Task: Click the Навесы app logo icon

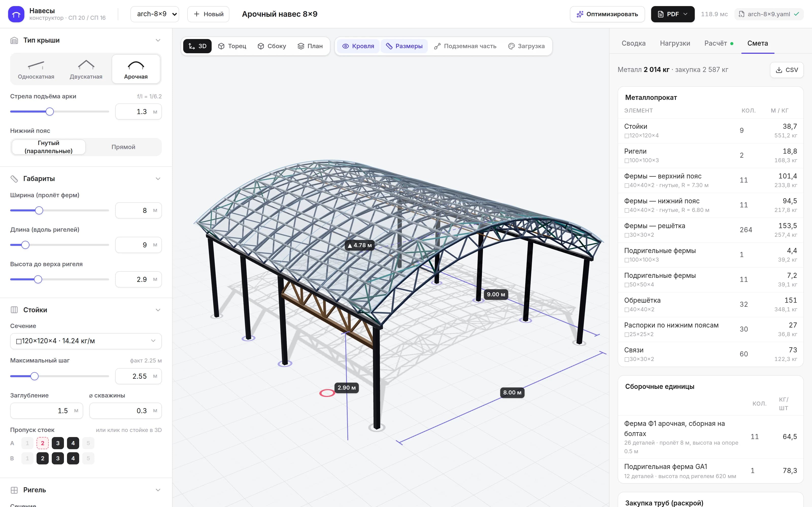Action: coord(16,14)
